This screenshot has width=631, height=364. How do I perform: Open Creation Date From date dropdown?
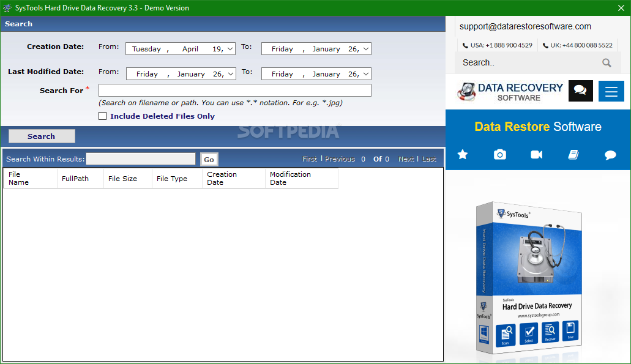click(230, 49)
